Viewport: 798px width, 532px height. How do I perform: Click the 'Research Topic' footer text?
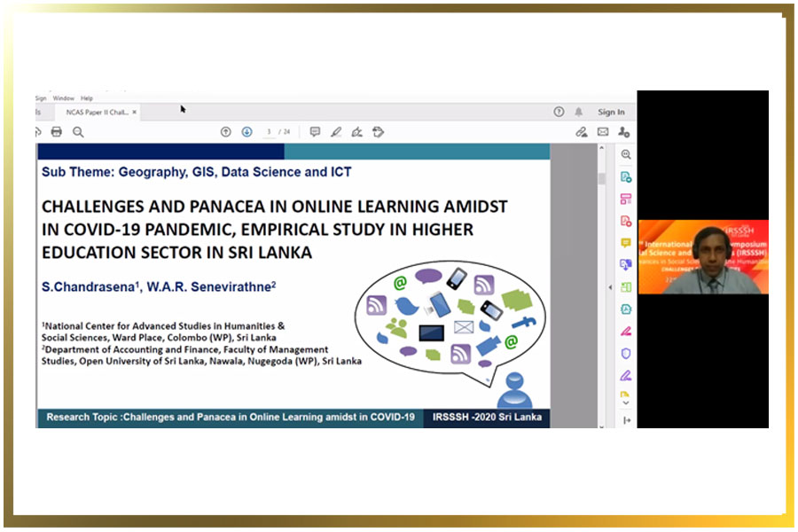coord(231,417)
